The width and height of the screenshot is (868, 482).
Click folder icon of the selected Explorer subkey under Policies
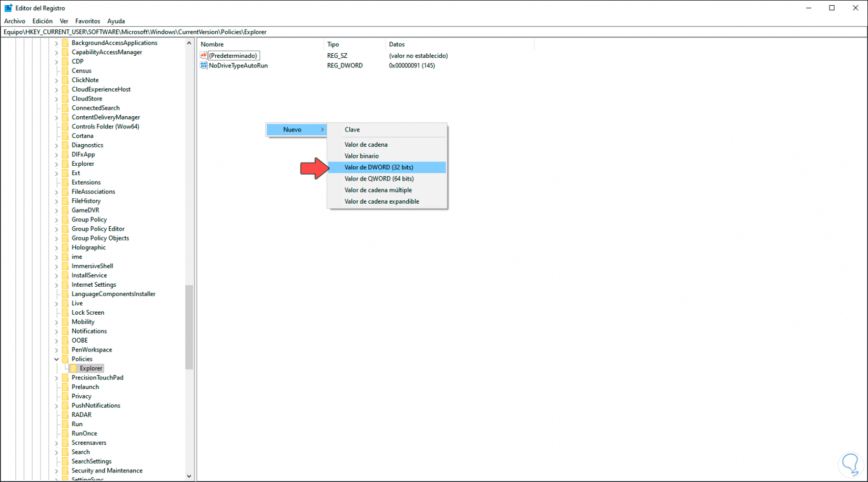click(74, 368)
